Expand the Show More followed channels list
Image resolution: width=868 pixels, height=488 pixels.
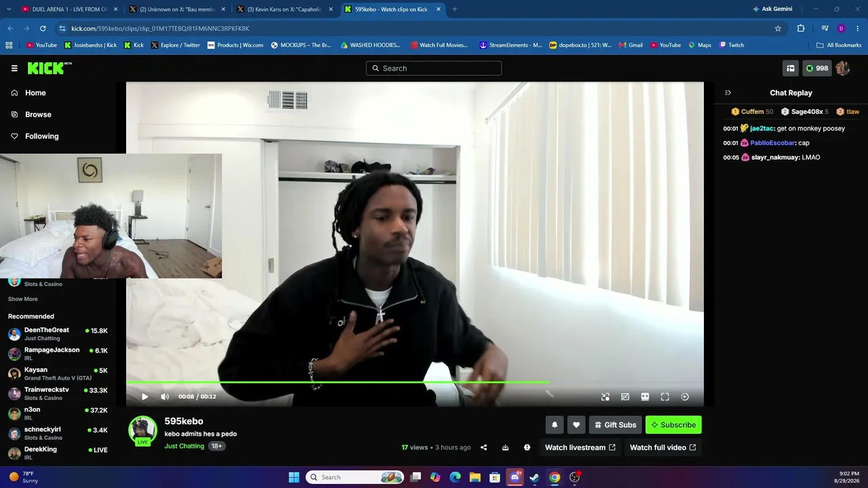coord(23,299)
